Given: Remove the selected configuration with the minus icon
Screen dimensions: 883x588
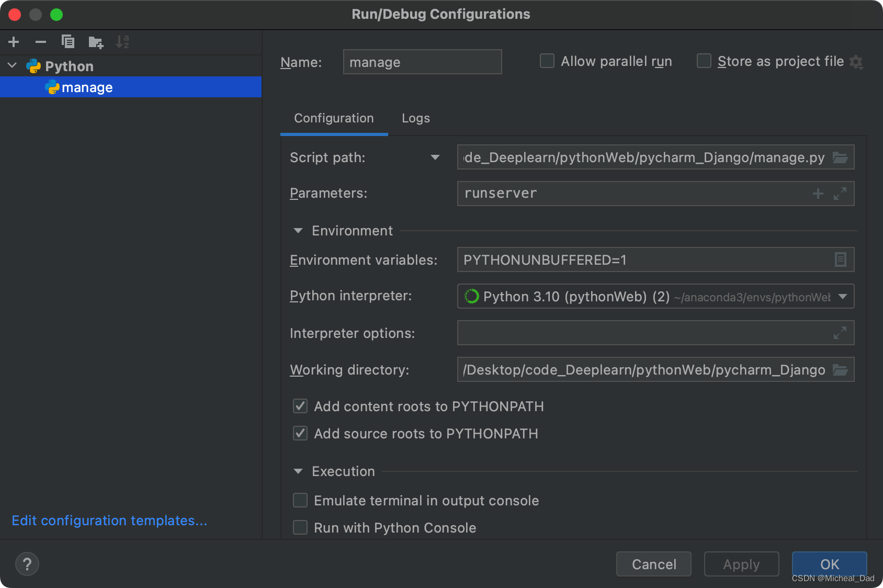Looking at the screenshot, I should (41, 42).
